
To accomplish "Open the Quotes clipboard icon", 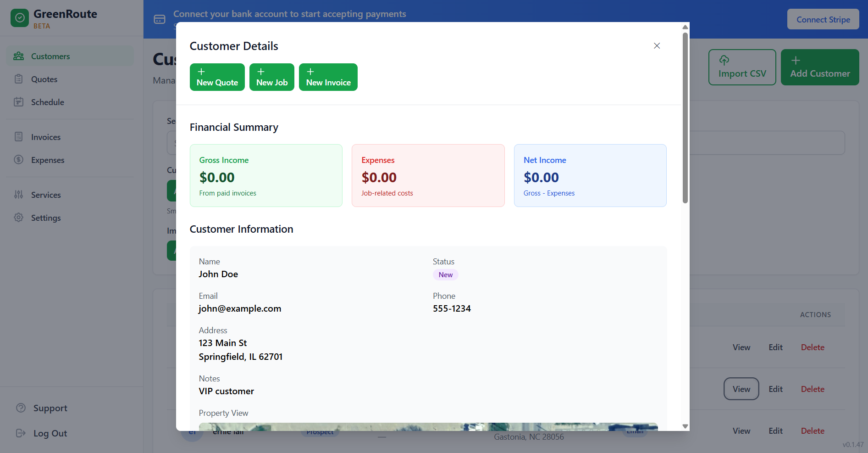I will click(19, 79).
